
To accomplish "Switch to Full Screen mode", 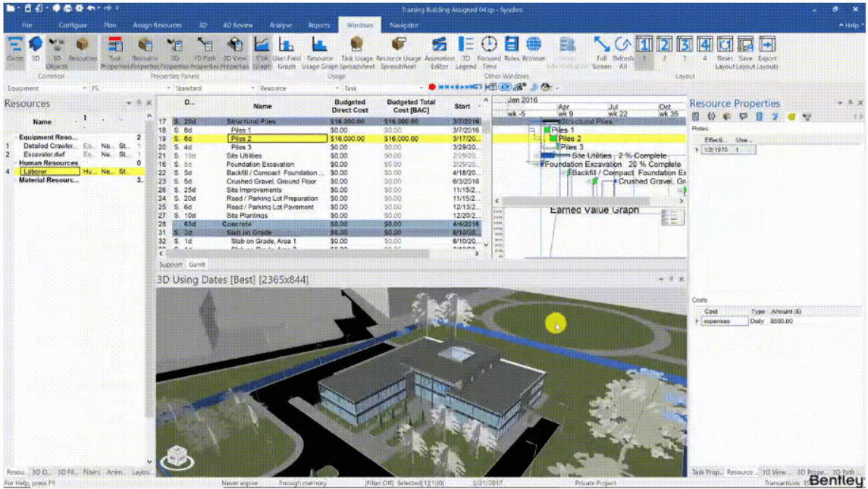I will 601,52.
